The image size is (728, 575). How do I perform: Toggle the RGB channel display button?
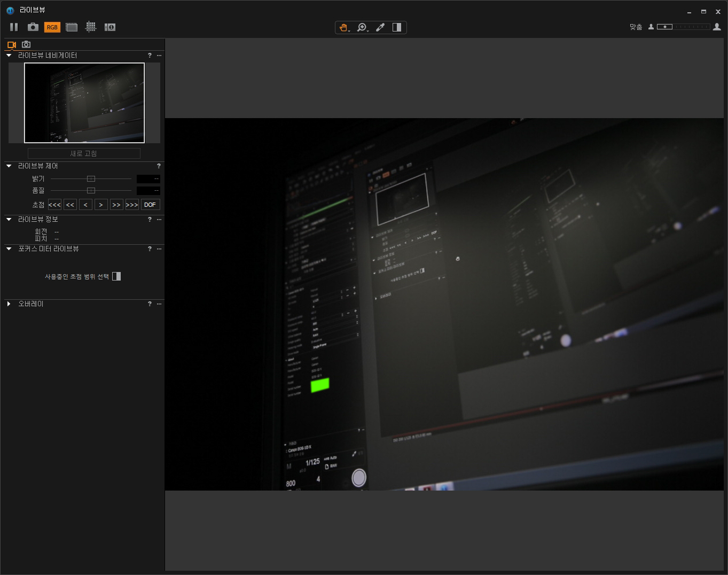point(52,27)
